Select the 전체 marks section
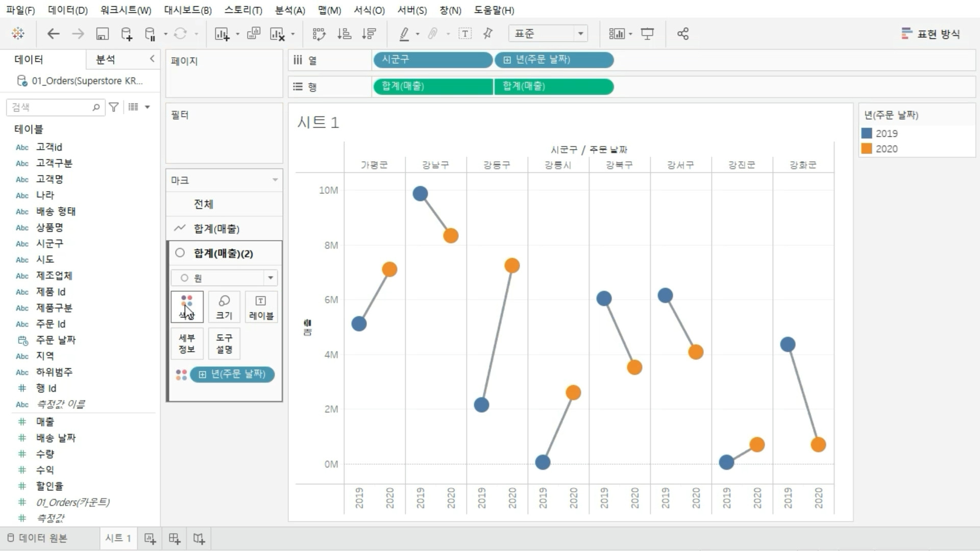The width and height of the screenshot is (980, 551). click(204, 204)
